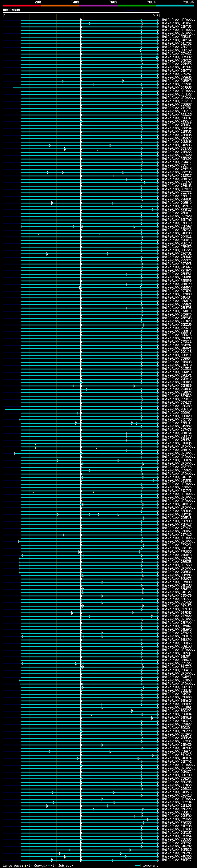Select UniRef100_C0PSZ6 label
This screenshot has height=868, width=197.
(176, 61)
